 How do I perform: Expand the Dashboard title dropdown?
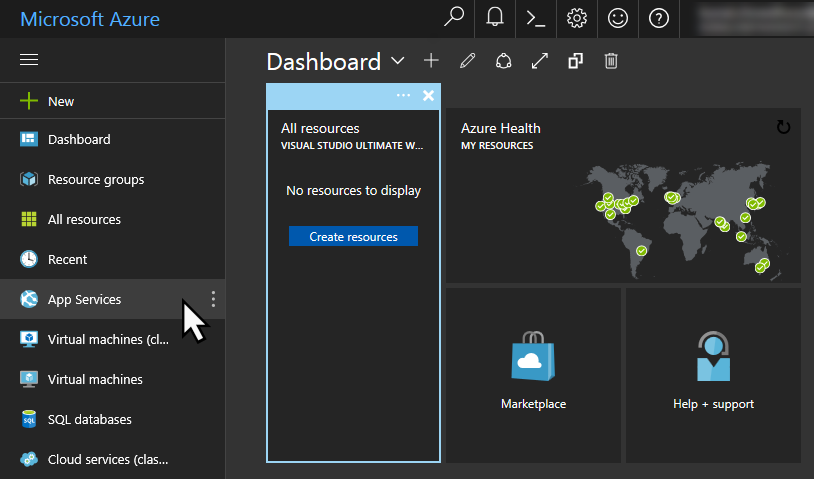[398, 61]
